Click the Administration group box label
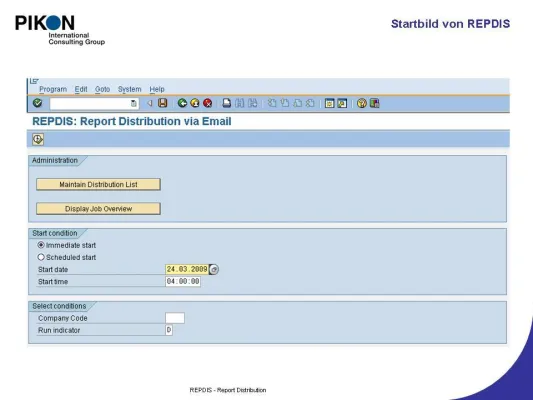Image resolution: width=533 pixels, height=400 pixels. click(x=55, y=160)
